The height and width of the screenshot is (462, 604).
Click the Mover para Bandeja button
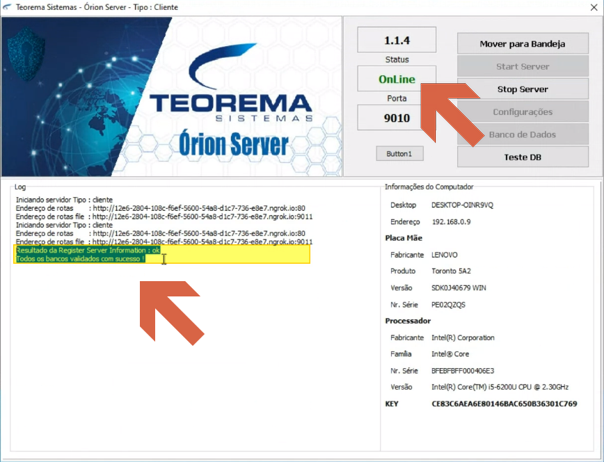pos(522,44)
